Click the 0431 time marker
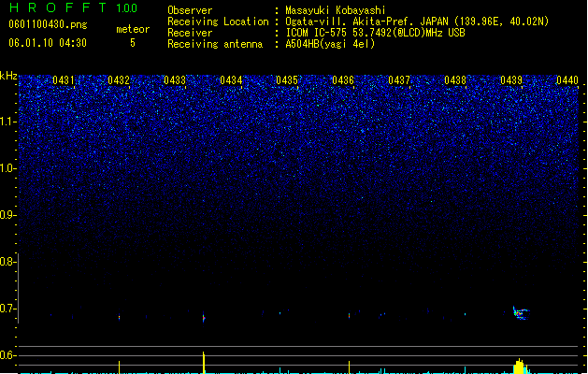Viewport: 588px width, 374px height. [x=63, y=80]
